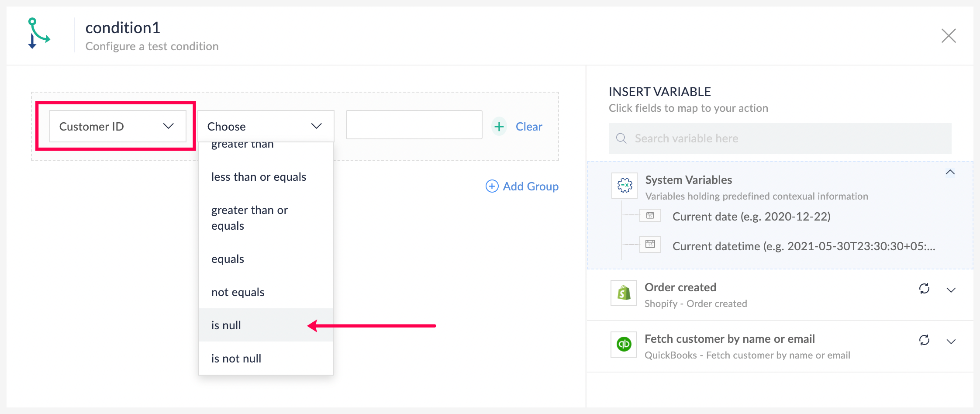Image resolution: width=980 pixels, height=414 pixels.
Task: Click the System Variables gear icon
Action: coord(625,186)
